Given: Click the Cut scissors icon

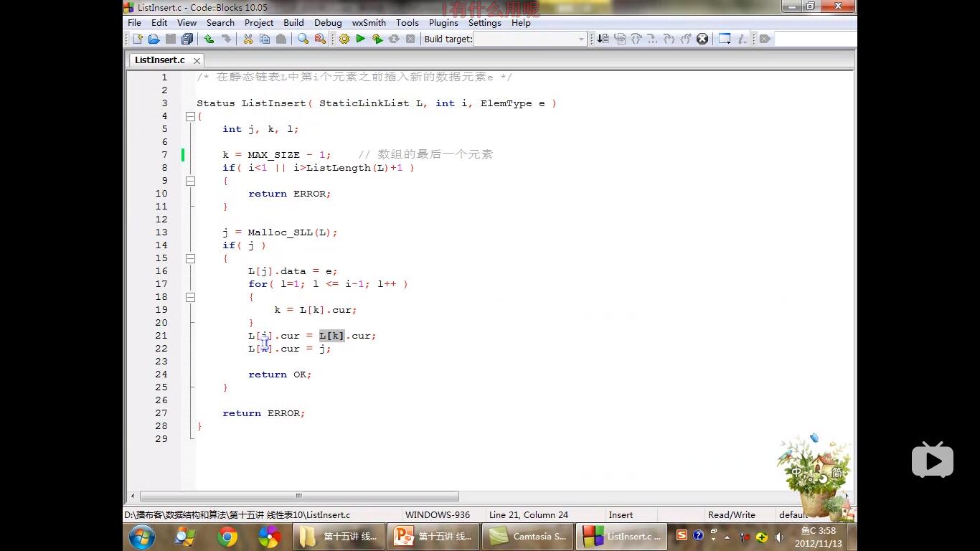Looking at the screenshot, I should tap(248, 39).
